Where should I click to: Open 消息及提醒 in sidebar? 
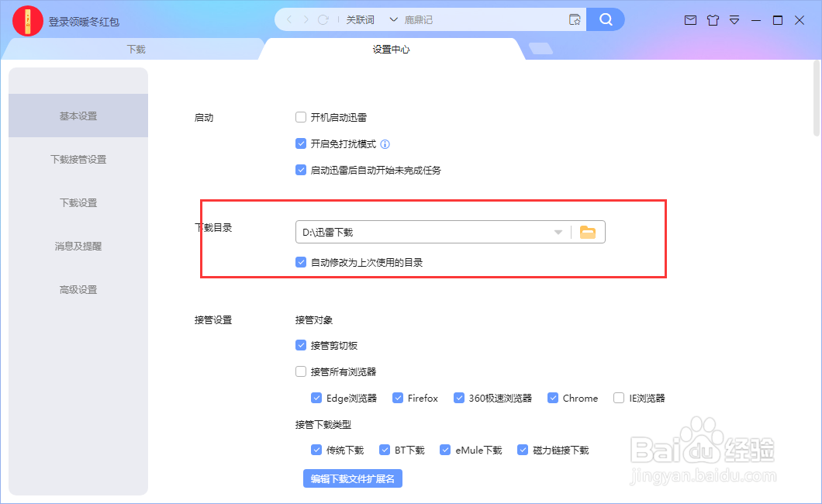[78, 247]
